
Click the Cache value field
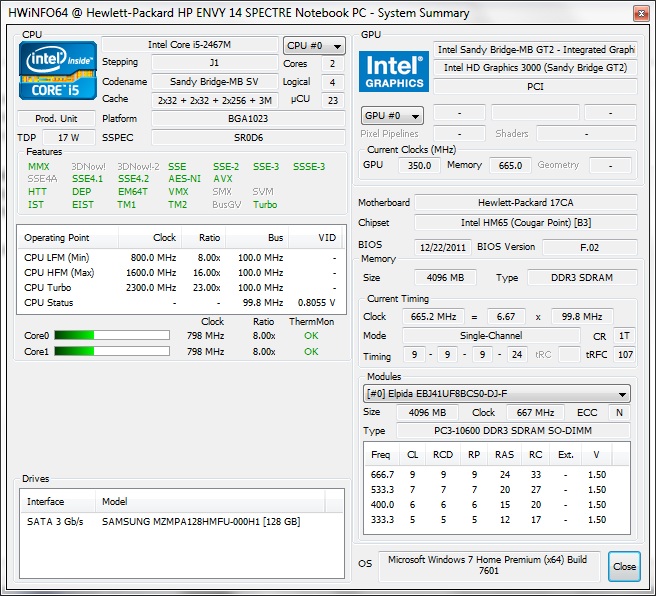pyautogui.click(x=214, y=100)
